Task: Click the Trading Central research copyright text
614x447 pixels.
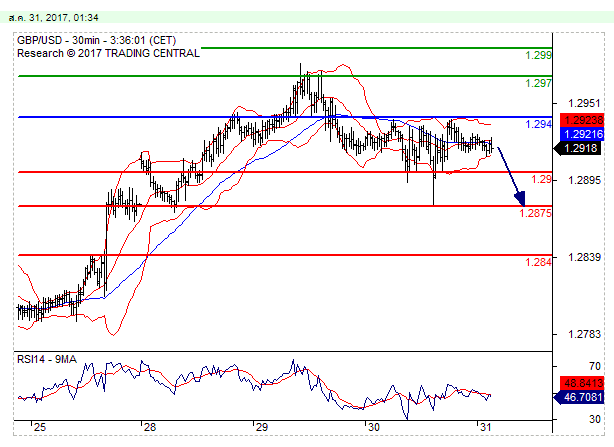Action: pos(108,53)
